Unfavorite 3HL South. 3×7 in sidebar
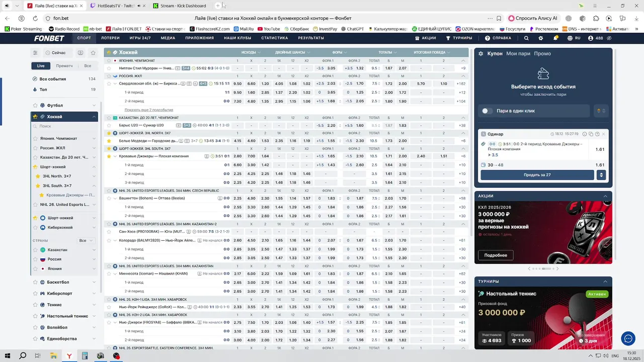Viewport: 644px width, 362px height. click(37, 186)
